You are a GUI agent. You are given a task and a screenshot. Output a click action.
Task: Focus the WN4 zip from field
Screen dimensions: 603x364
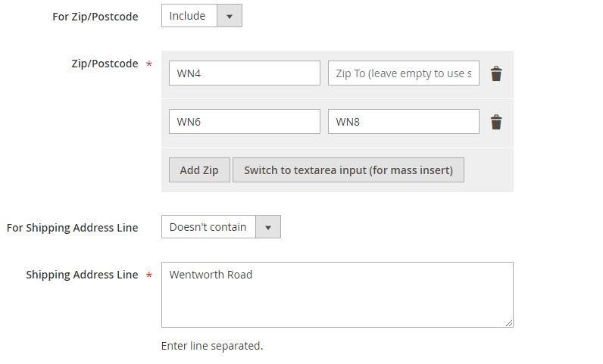tap(245, 73)
